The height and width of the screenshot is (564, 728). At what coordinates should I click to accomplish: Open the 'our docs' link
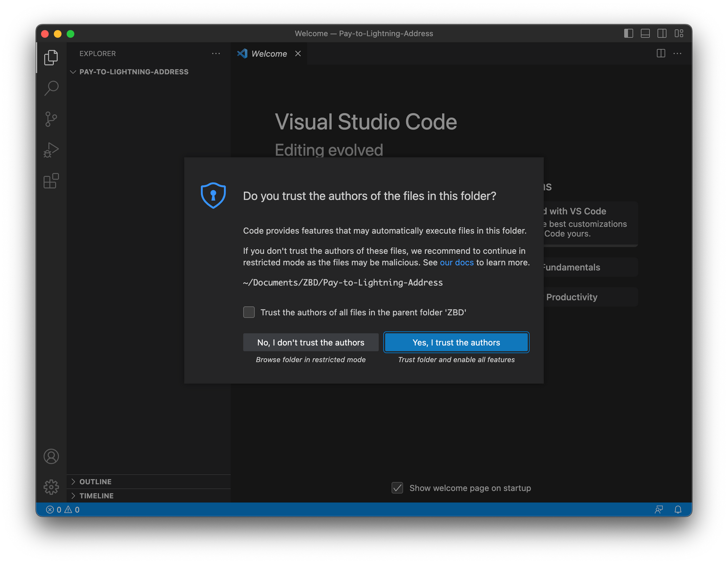click(456, 263)
